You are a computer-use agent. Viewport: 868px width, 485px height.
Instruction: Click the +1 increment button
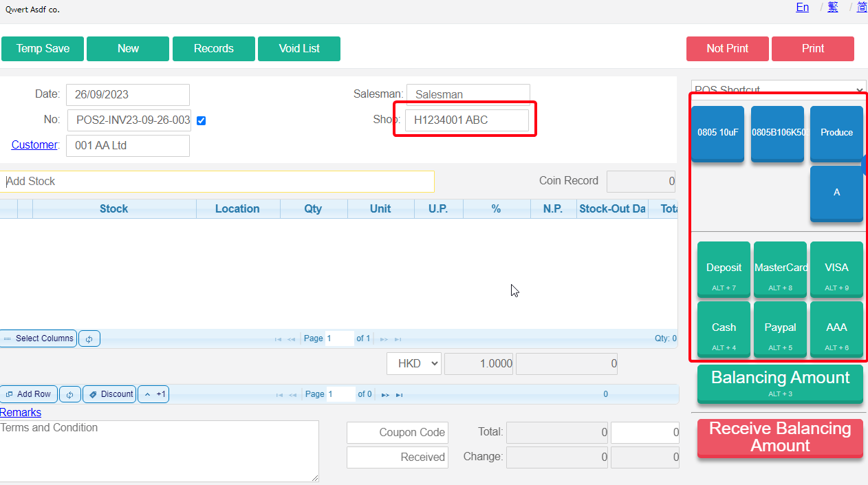click(153, 394)
